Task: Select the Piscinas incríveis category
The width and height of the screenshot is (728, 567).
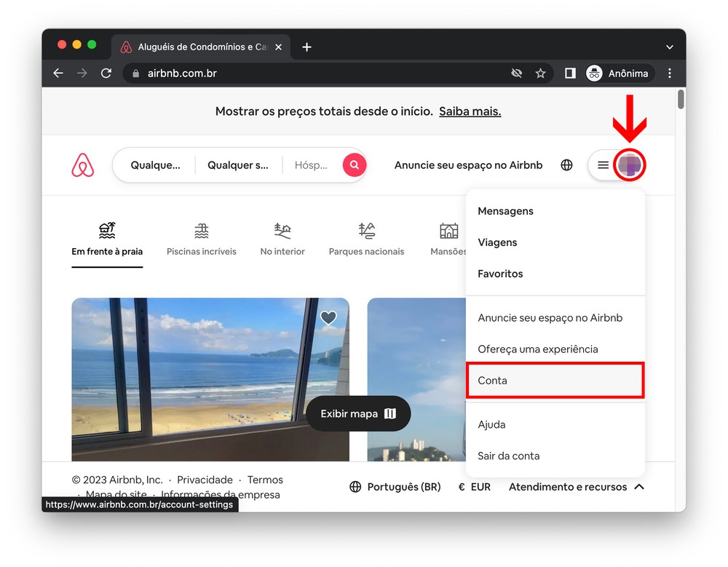Action: coord(202,239)
